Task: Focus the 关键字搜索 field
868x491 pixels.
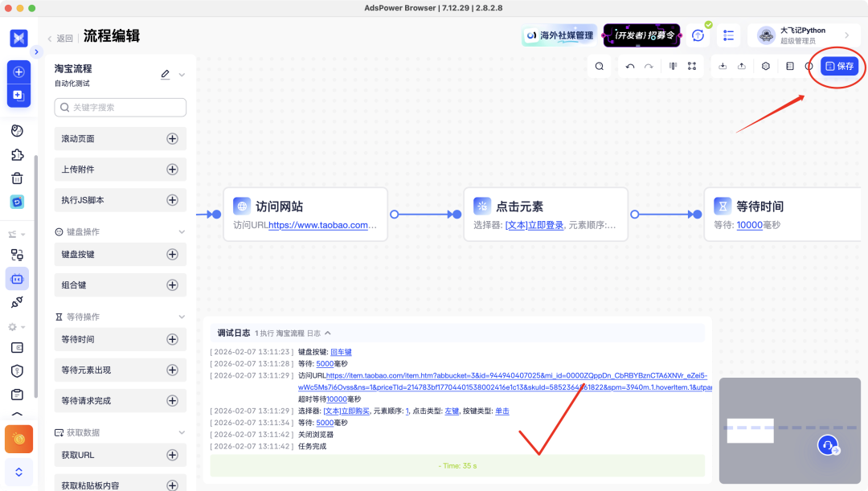Action: pyautogui.click(x=120, y=108)
